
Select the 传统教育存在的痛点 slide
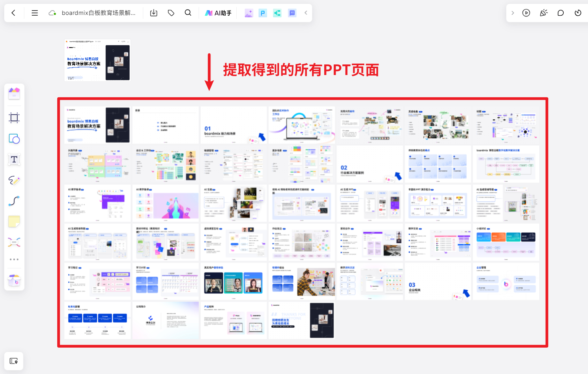pos(438,164)
